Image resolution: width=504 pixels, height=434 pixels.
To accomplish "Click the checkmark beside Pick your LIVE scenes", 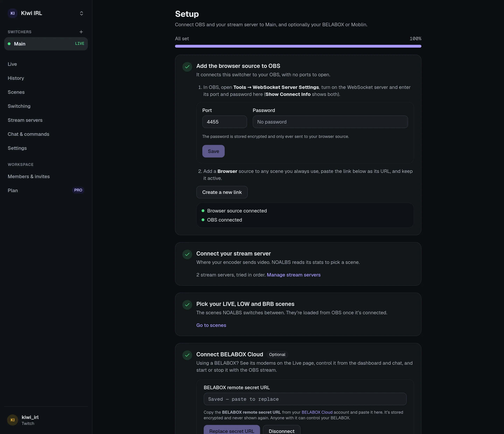I will tap(187, 305).
